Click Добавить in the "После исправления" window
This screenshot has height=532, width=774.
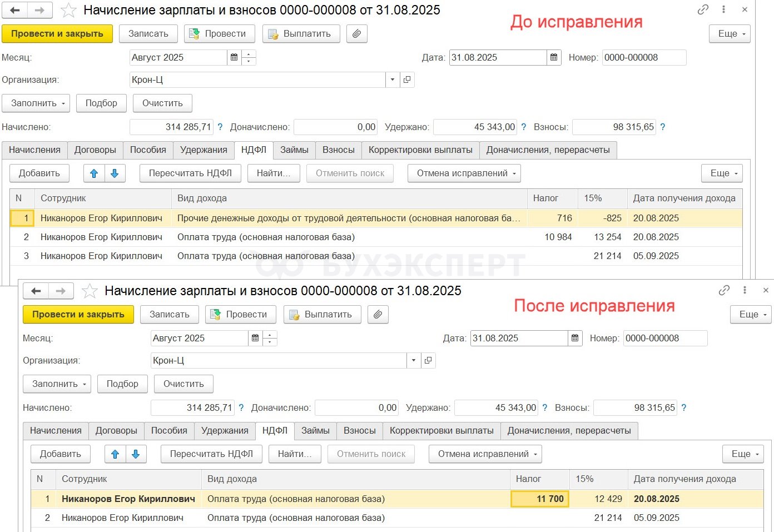tap(61, 454)
